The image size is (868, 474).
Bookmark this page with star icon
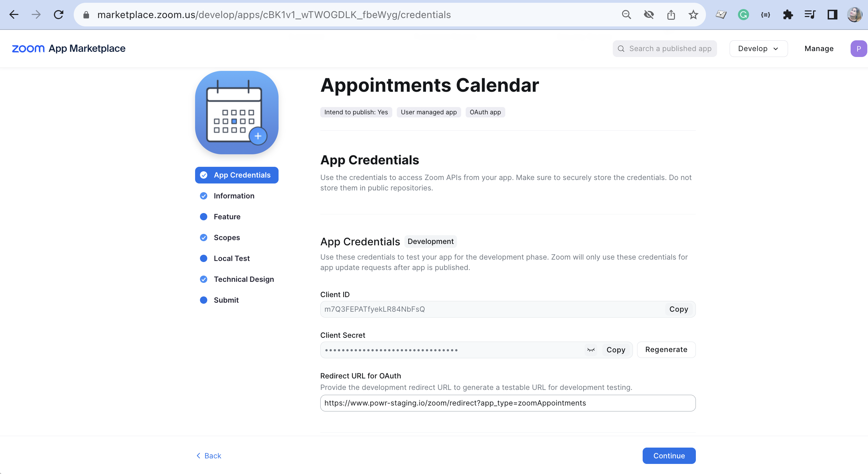point(693,15)
